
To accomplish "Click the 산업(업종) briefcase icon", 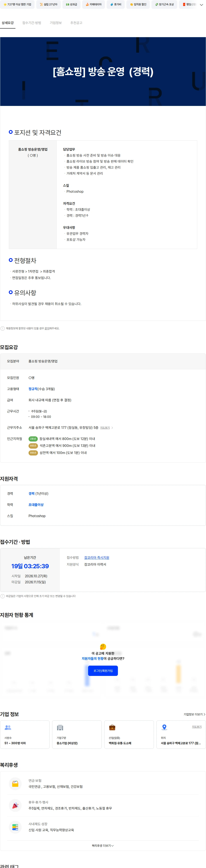I will (112, 727).
